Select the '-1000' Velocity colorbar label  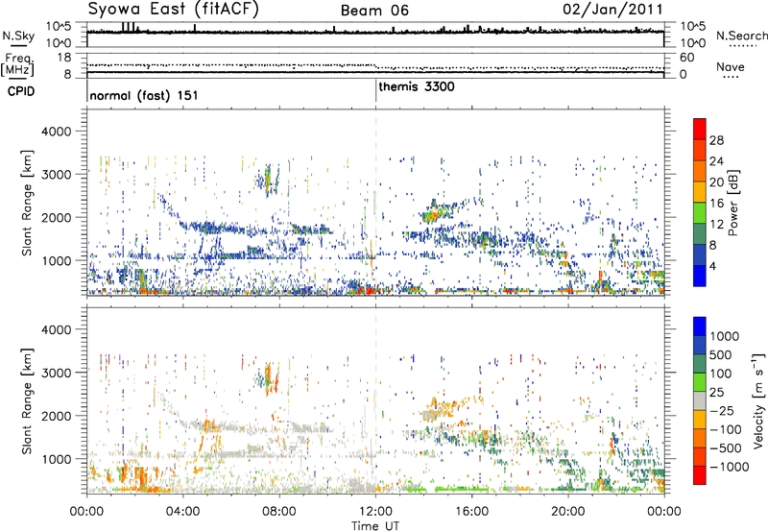click(729, 467)
